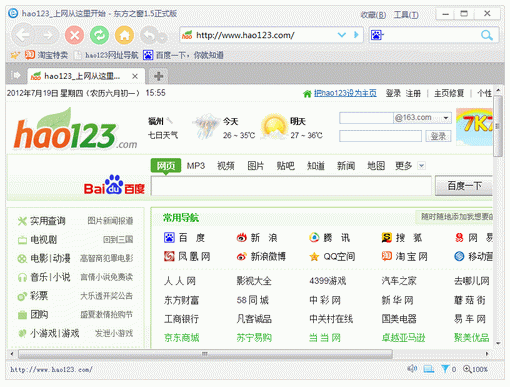The image size is (510, 387).
Task: Toggle the sidebar panel icon left of tabs
Action: [x=16, y=75]
